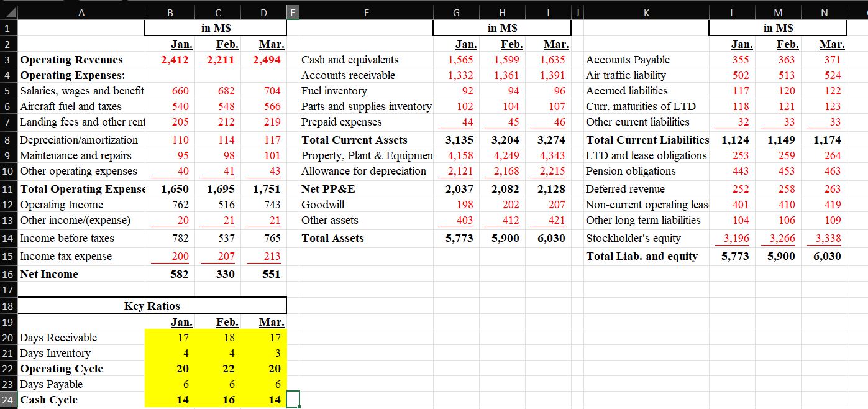The width and height of the screenshot is (868, 409).
Task: Select the Net Income value for Mar.
Action: click(263, 274)
